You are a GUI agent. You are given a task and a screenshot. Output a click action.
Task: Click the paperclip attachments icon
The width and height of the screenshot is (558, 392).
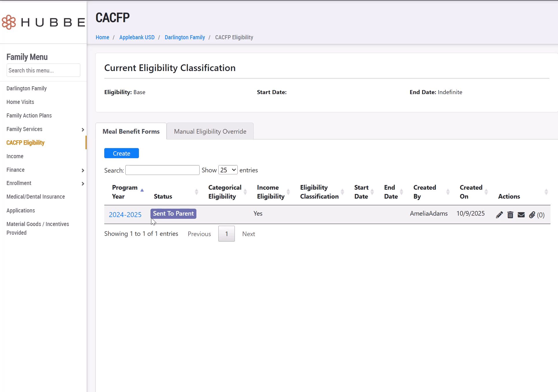pyautogui.click(x=532, y=215)
